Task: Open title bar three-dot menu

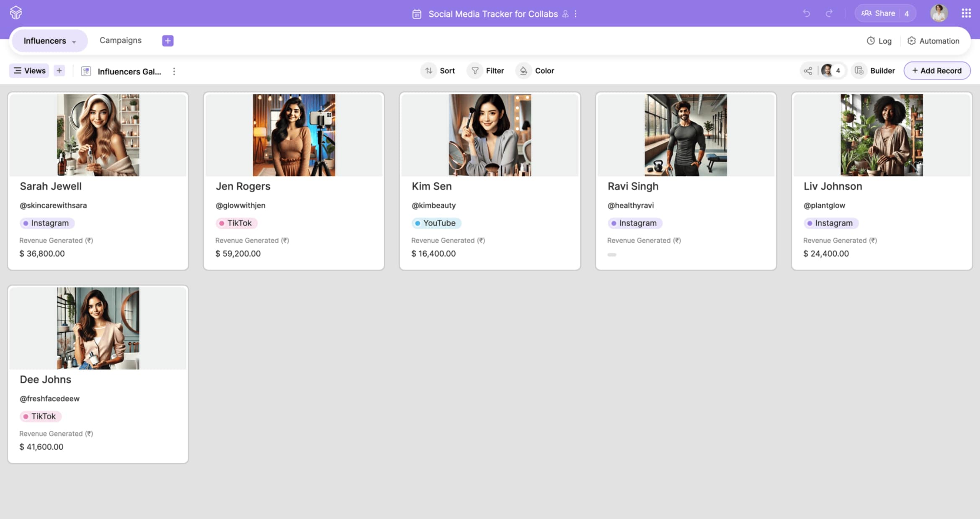Action: [576, 14]
